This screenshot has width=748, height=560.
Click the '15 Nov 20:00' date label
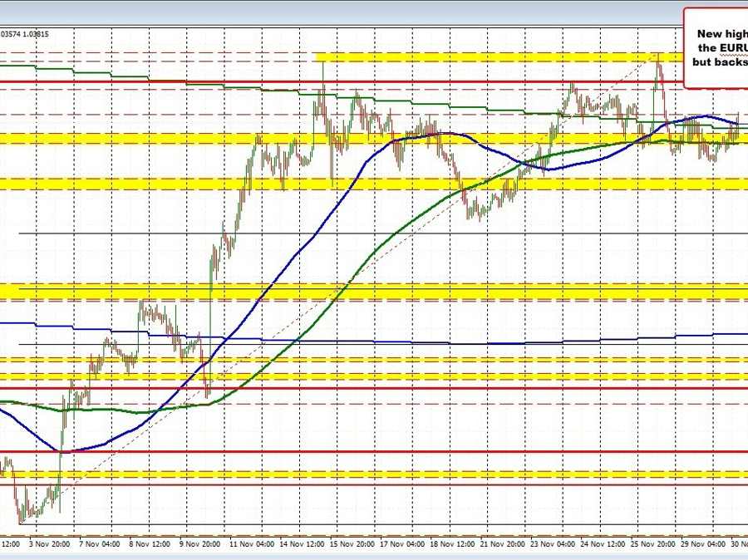pyautogui.click(x=351, y=543)
